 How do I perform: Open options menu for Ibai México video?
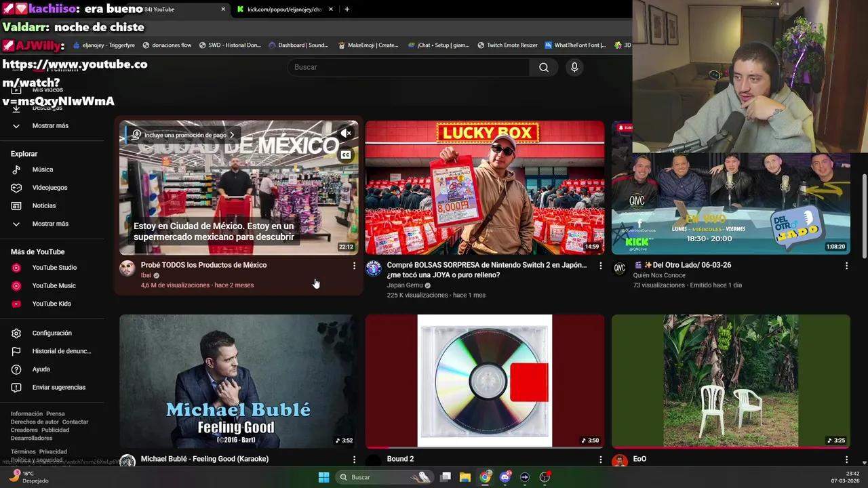(354, 266)
